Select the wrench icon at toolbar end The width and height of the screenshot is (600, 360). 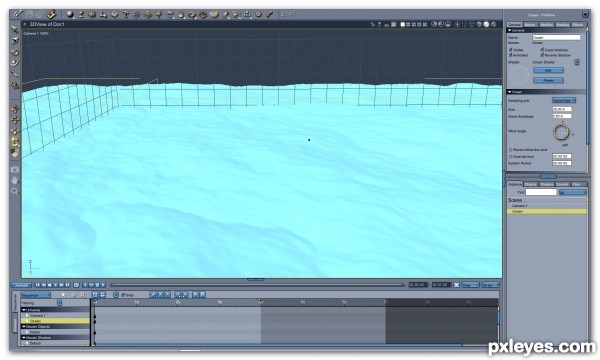pyautogui.click(x=269, y=15)
